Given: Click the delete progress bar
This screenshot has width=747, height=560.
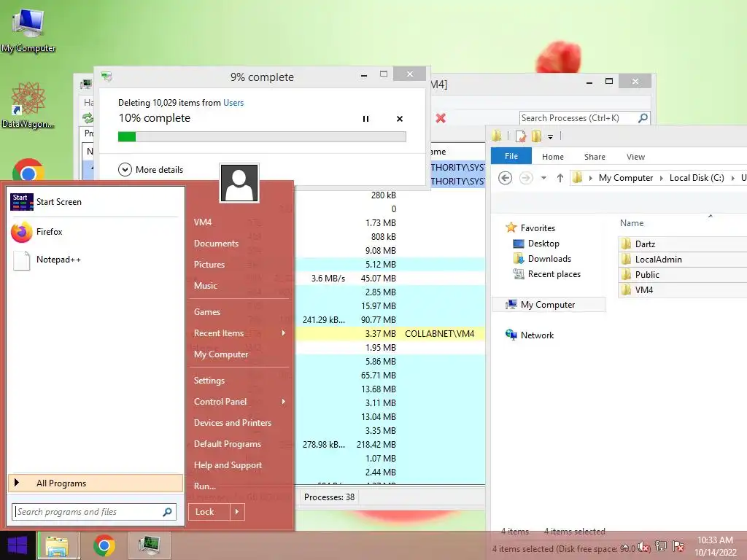Looking at the screenshot, I should [x=262, y=136].
